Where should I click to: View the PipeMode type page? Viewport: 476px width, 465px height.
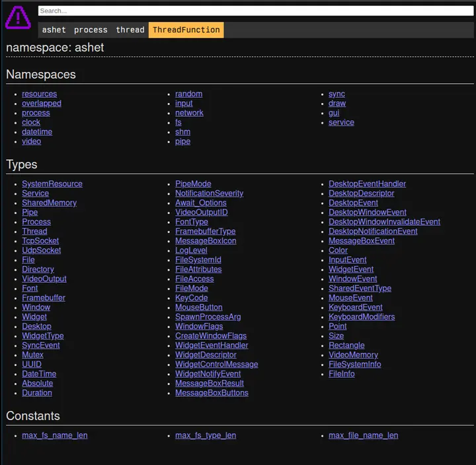(x=193, y=184)
